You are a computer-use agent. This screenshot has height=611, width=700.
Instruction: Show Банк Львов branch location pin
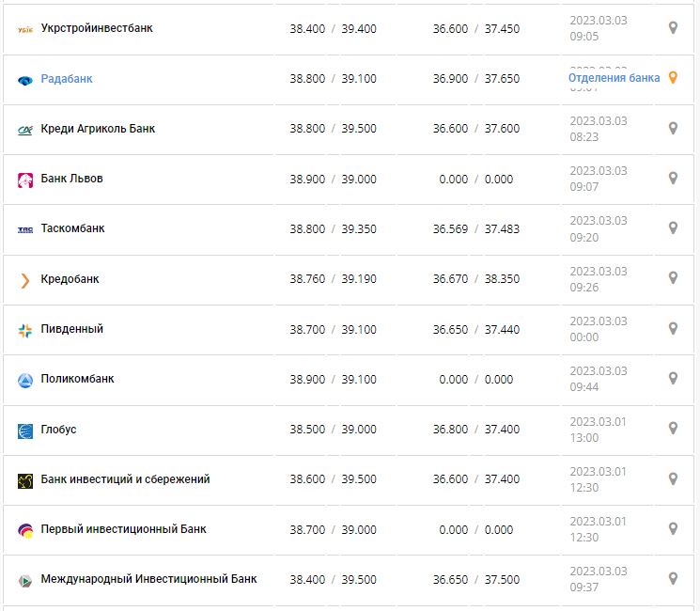coord(673,178)
